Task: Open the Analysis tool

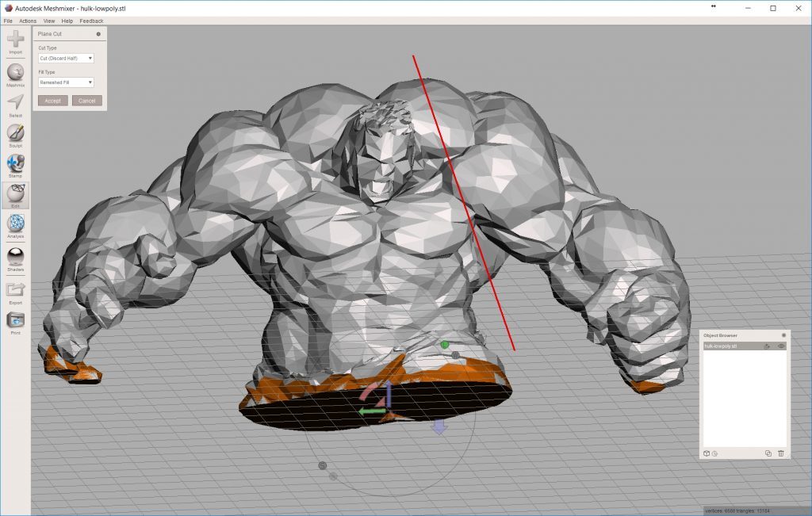Action: tap(16, 223)
